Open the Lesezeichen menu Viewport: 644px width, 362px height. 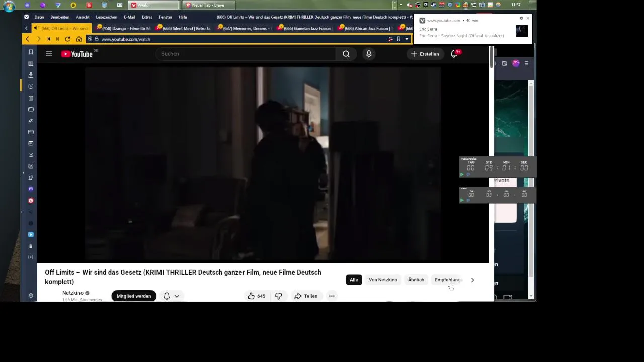pyautogui.click(x=107, y=17)
